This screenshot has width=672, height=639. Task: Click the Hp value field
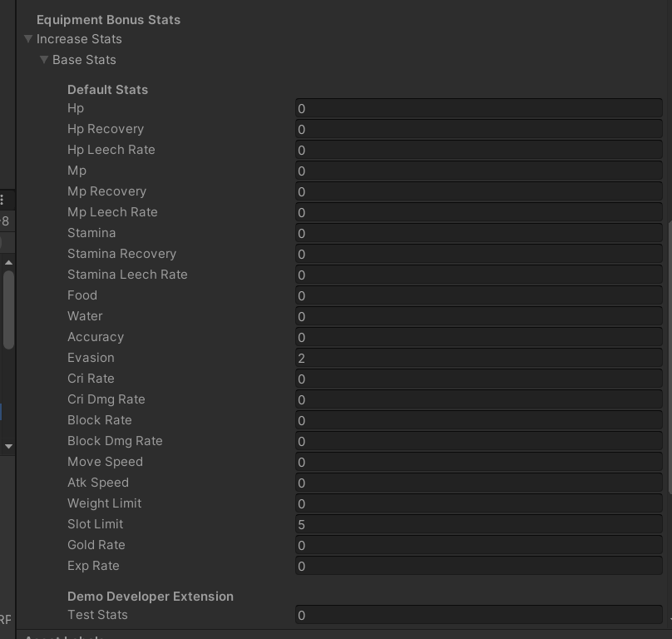click(478, 108)
